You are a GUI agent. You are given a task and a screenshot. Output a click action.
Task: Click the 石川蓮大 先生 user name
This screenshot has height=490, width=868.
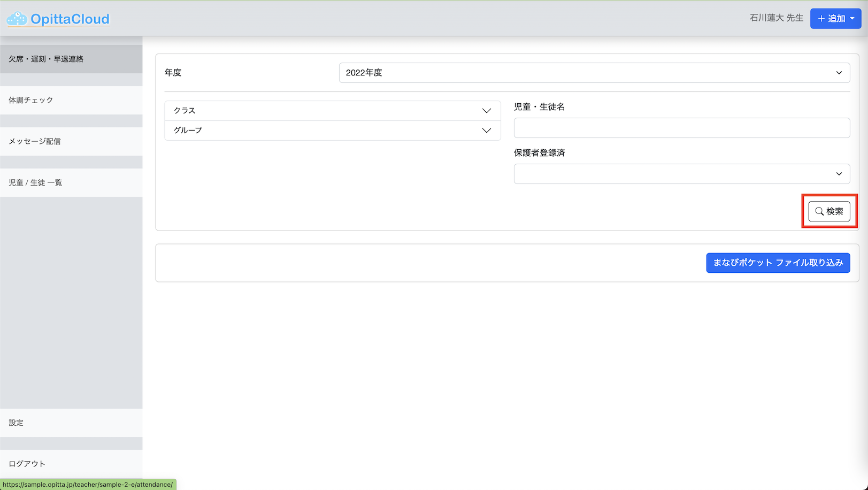coord(776,18)
